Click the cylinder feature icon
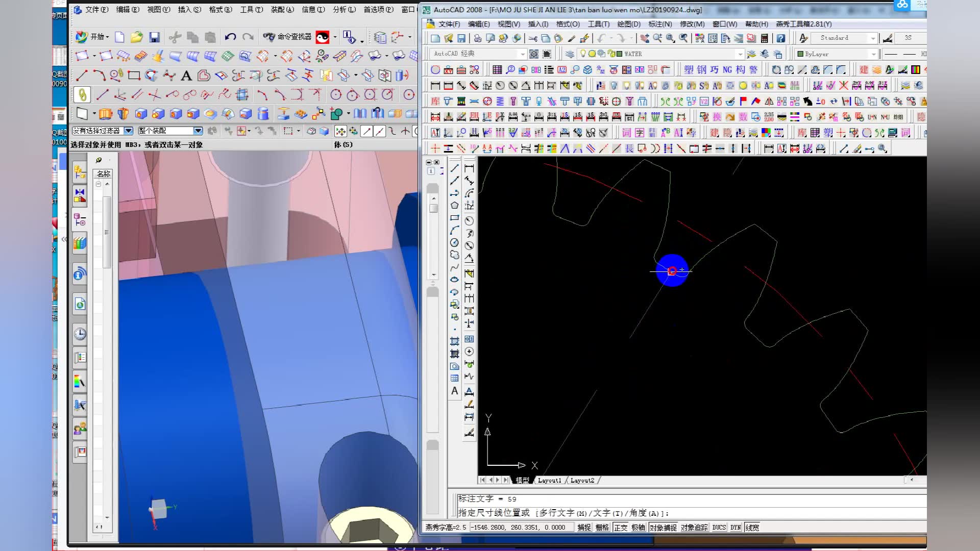The image size is (980, 551). [263, 113]
